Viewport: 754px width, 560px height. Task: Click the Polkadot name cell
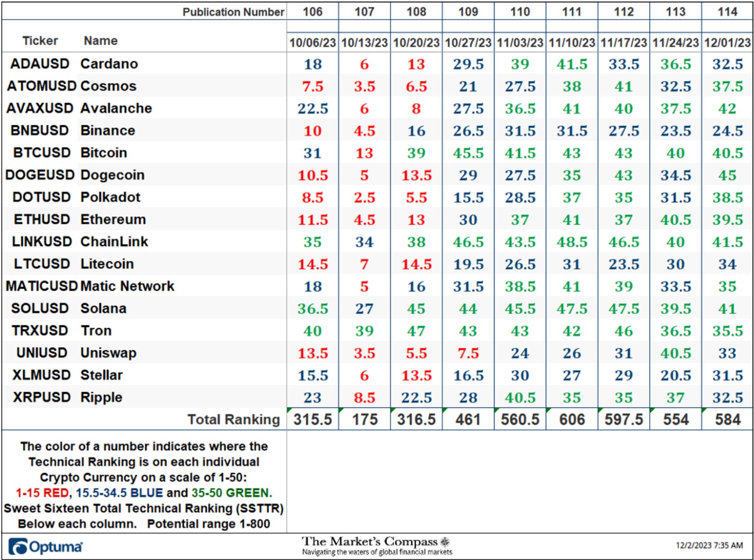click(110, 197)
